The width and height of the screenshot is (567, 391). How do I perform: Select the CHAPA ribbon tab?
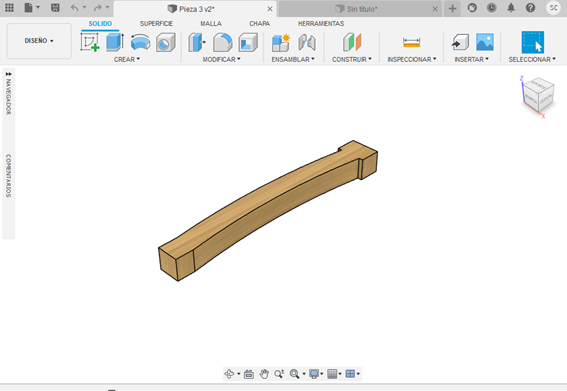[259, 24]
